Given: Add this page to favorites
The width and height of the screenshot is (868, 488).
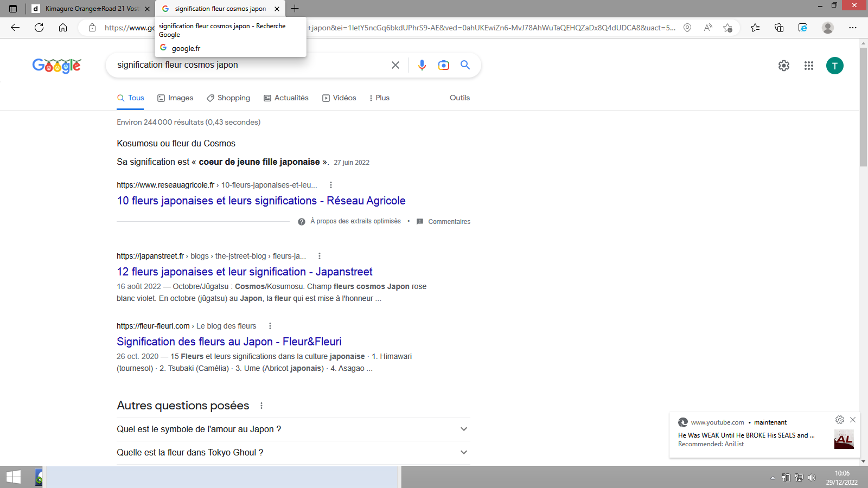Looking at the screenshot, I should [x=728, y=28].
